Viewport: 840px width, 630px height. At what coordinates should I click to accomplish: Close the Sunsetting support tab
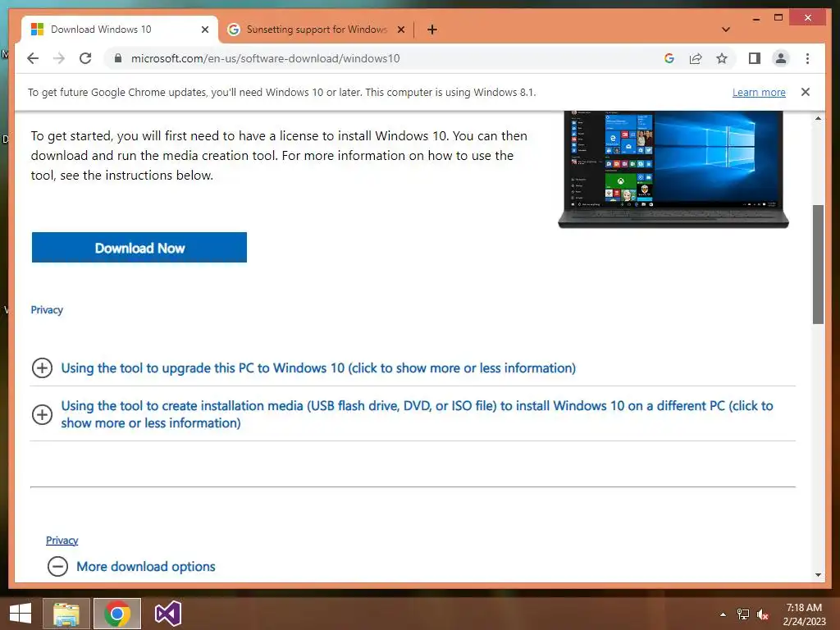400,30
